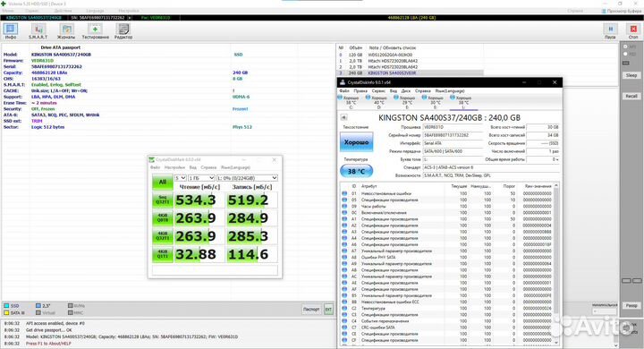This screenshot has width=644, height=349.
Task: Open Вид menu in CrystalDiskMark
Action: [192, 167]
